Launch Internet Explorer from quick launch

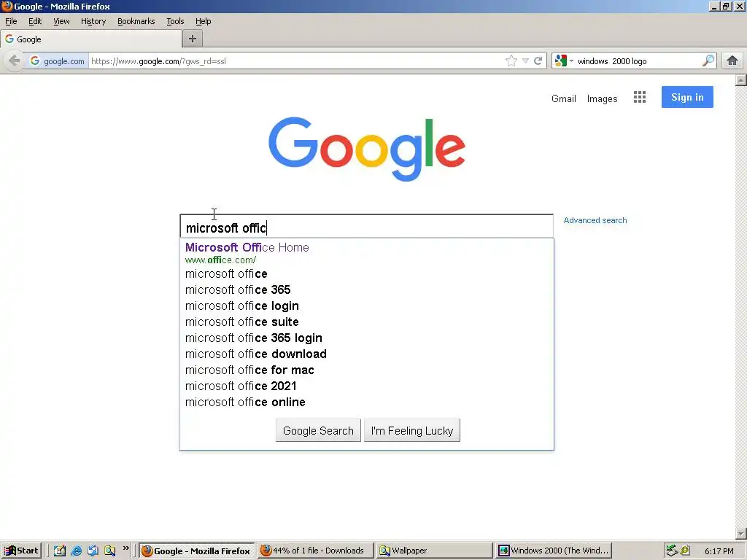coord(76,551)
